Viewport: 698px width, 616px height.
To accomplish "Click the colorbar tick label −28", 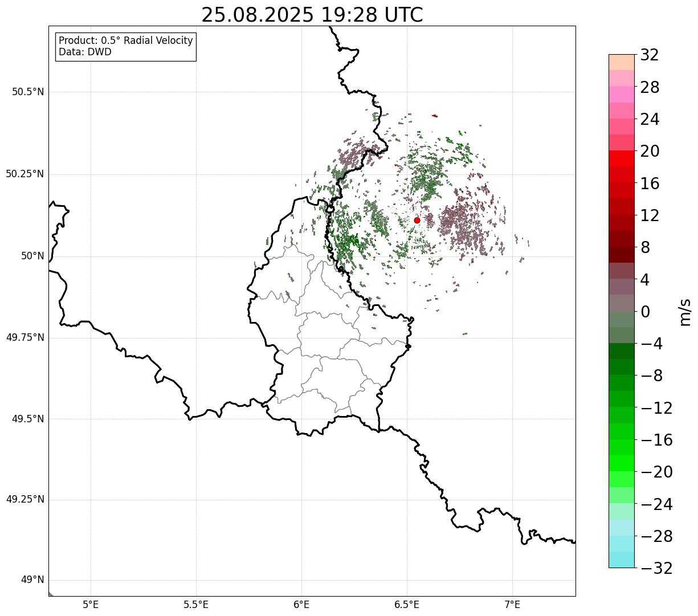I will click(x=656, y=536).
